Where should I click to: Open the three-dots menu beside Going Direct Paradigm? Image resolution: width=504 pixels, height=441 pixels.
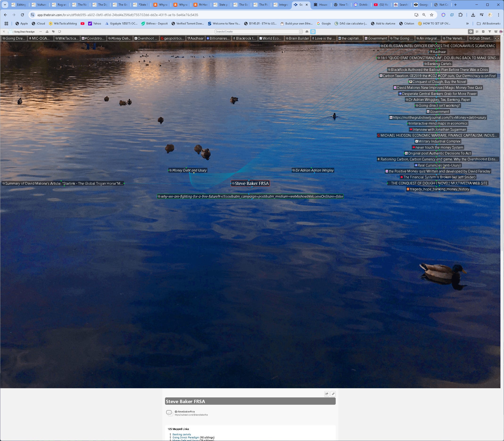click(x=41, y=32)
